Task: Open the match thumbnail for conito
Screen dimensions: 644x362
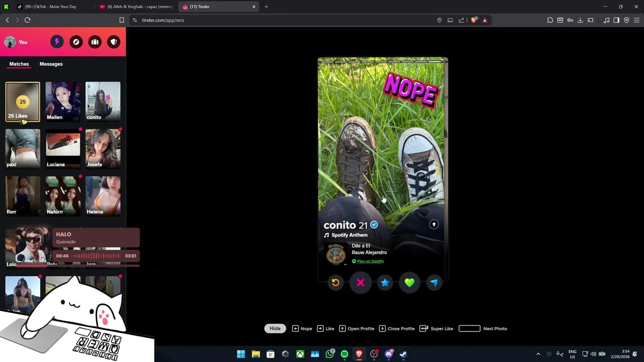Action: [103, 102]
